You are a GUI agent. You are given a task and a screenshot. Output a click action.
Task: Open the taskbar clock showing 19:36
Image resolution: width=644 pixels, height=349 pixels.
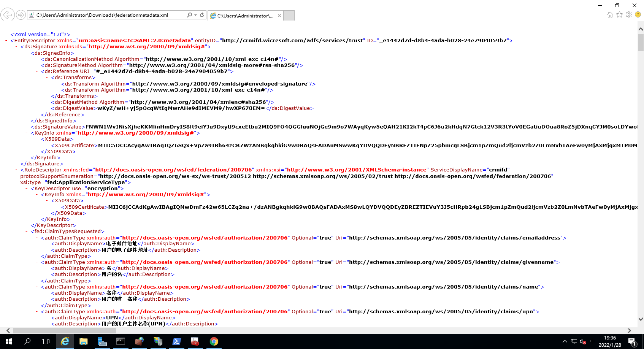[x=610, y=341]
